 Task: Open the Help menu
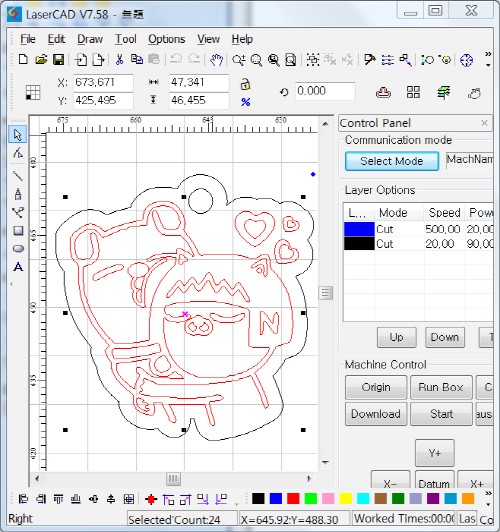coord(242,39)
